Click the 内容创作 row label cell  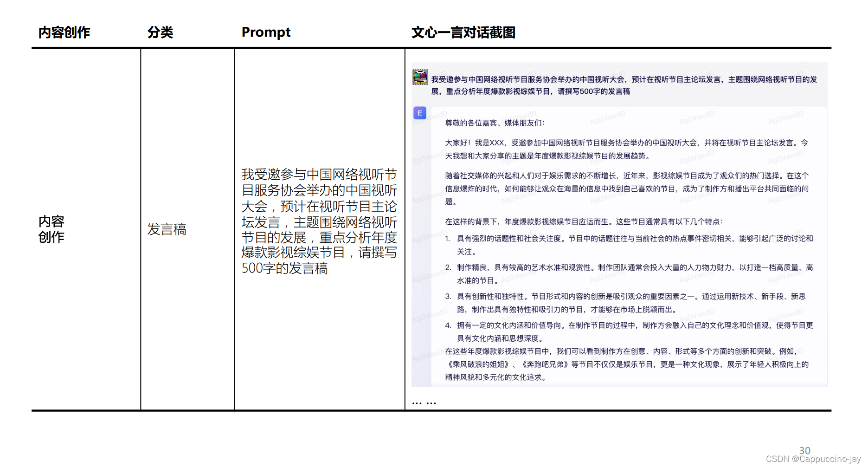click(x=51, y=229)
